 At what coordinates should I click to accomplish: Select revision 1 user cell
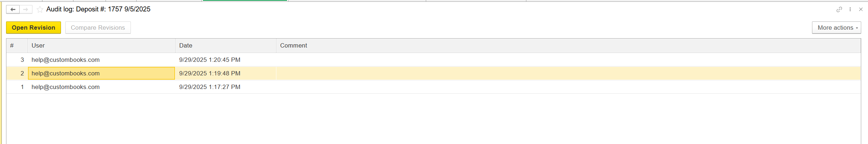coord(66,87)
